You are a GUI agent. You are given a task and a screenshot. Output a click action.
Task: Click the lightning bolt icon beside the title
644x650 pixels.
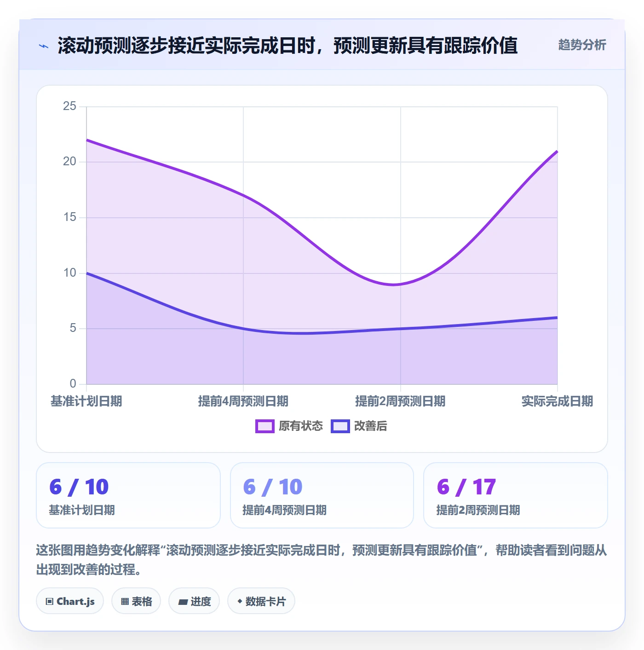(44, 46)
